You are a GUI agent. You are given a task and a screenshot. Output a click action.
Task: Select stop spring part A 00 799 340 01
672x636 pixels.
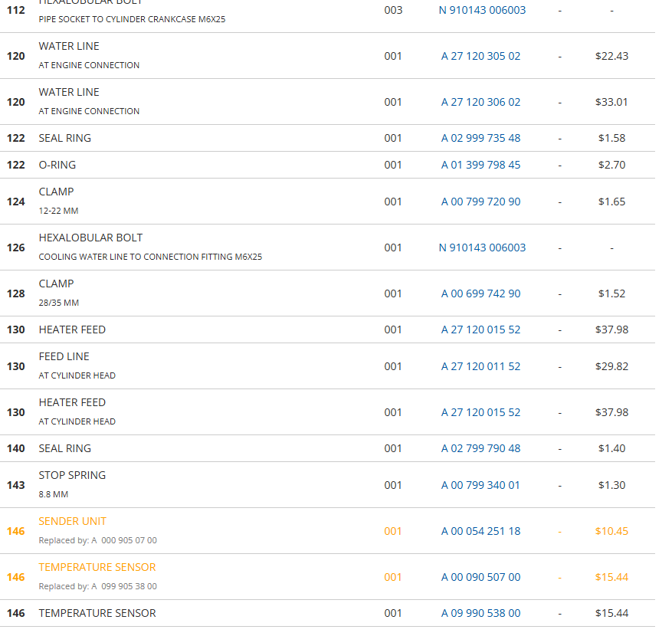click(x=480, y=485)
